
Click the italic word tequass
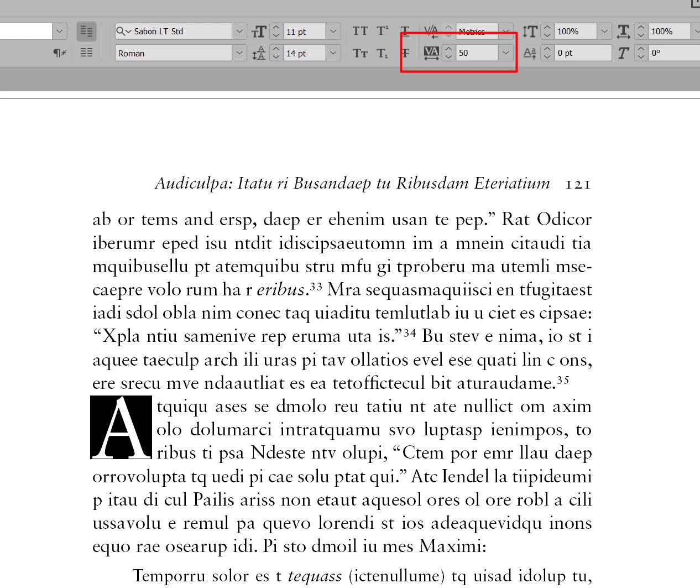pyautogui.click(x=315, y=576)
